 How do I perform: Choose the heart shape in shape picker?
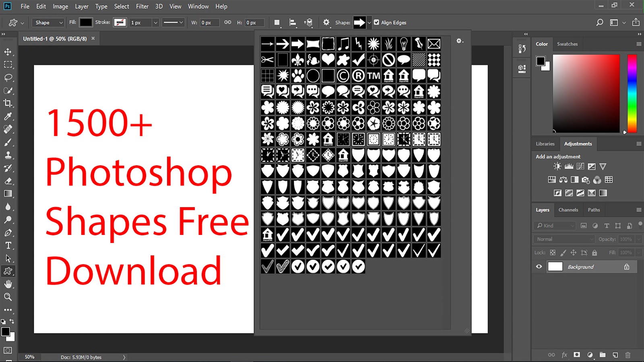328,60
